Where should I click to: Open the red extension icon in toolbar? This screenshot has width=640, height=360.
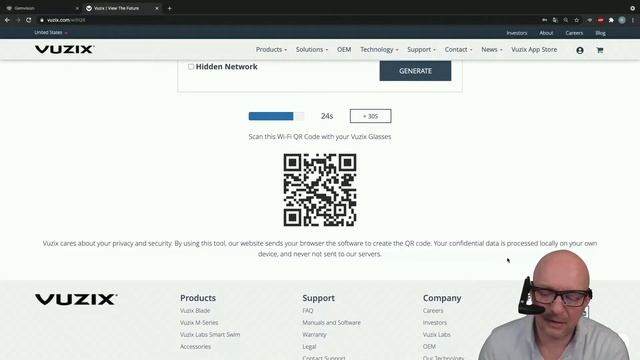click(600, 20)
